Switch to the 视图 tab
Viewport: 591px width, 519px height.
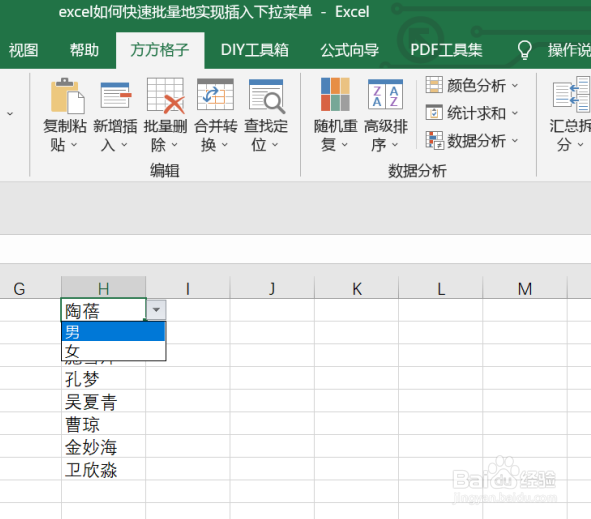coord(23,50)
